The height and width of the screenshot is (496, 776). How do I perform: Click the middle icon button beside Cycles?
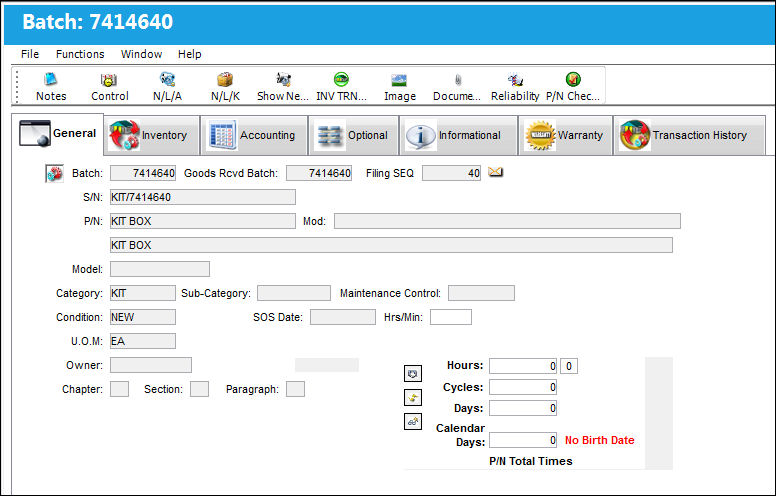pyautogui.click(x=413, y=397)
